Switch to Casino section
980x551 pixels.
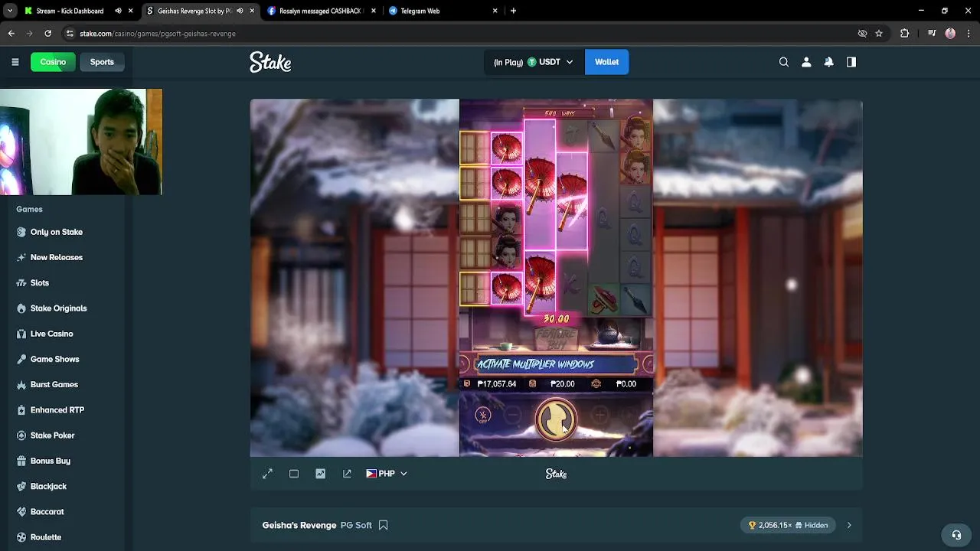[x=53, y=62]
